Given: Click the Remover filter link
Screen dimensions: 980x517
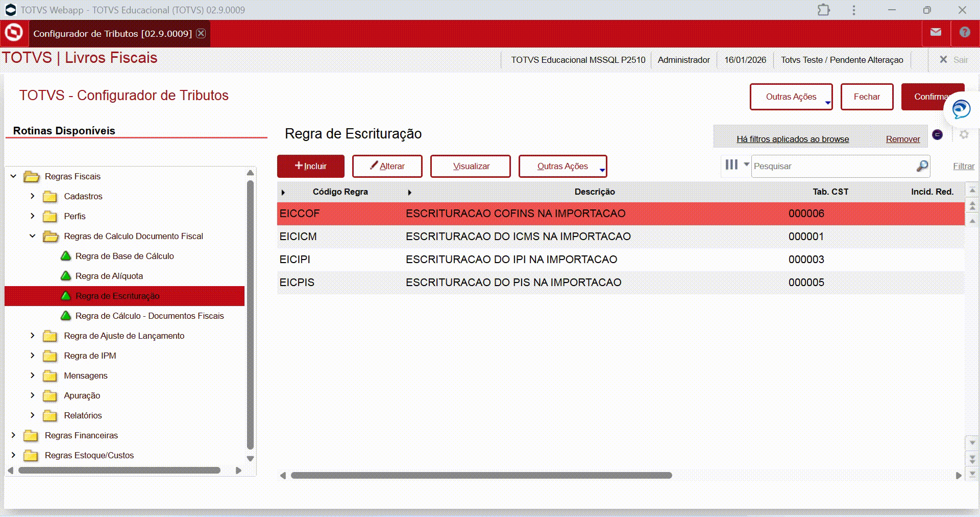Looking at the screenshot, I should (903, 139).
